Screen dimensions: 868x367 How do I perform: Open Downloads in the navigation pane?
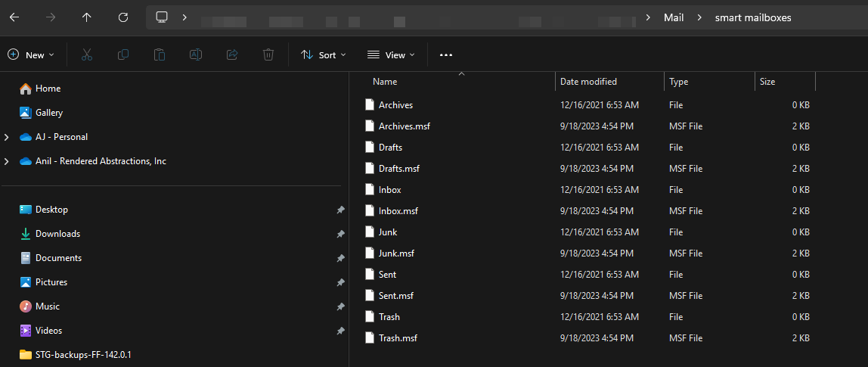(57, 234)
